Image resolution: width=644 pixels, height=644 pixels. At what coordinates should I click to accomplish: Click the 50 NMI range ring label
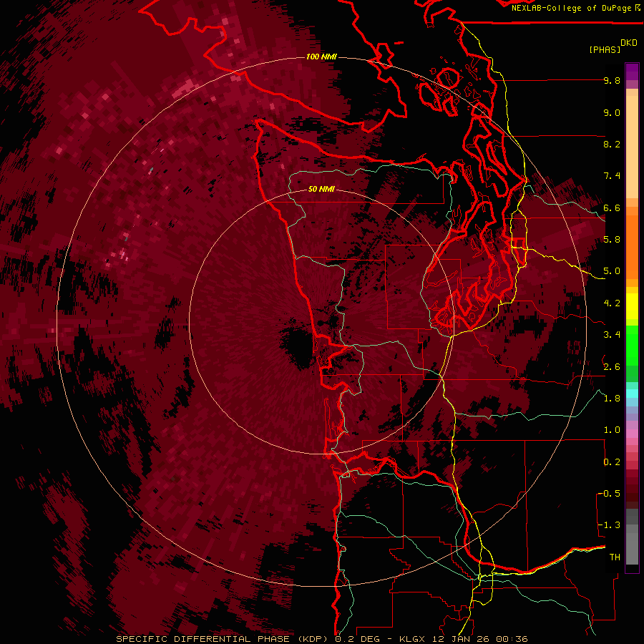[321, 189]
